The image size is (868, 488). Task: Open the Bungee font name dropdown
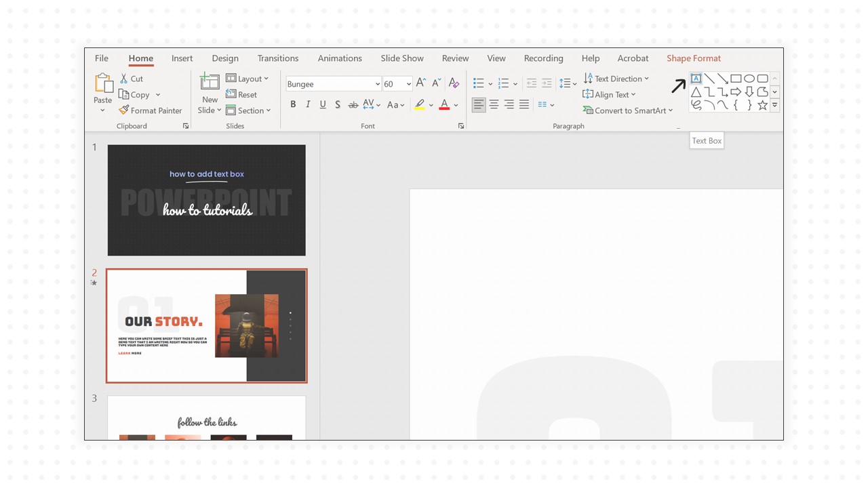pos(377,84)
